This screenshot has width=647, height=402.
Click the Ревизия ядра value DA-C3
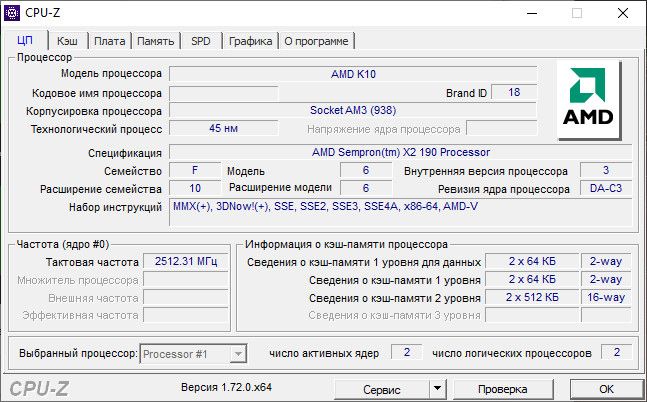606,188
